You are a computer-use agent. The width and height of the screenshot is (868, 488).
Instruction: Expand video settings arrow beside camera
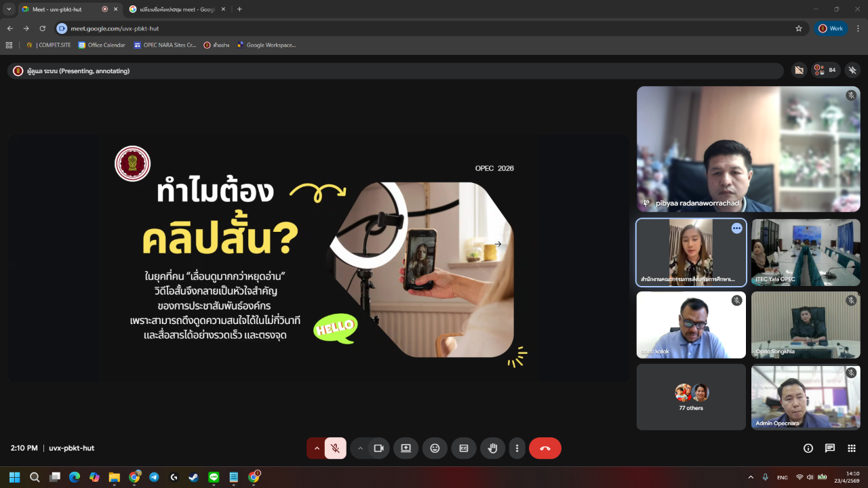coord(360,448)
